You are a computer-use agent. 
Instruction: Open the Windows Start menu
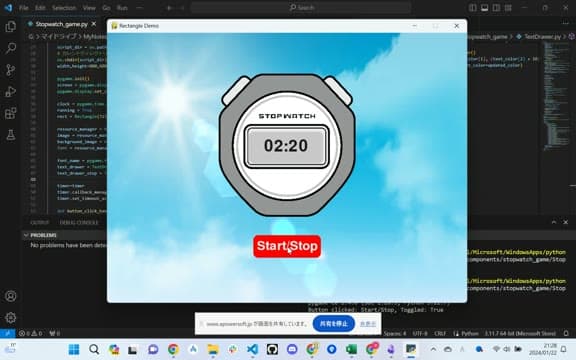coord(74,349)
